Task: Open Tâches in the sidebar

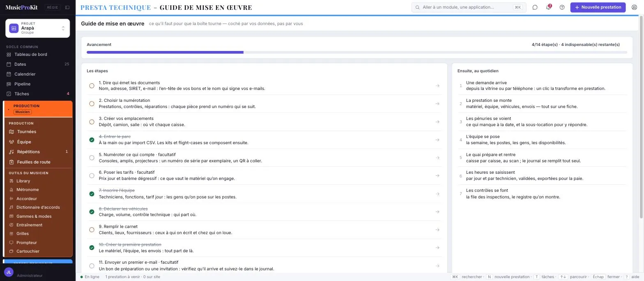Action: click(x=37, y=94)
